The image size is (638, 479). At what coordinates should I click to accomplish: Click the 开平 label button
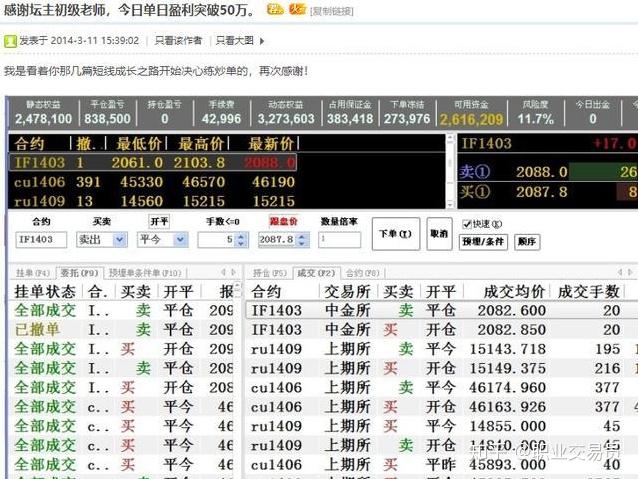click(159, 221)
